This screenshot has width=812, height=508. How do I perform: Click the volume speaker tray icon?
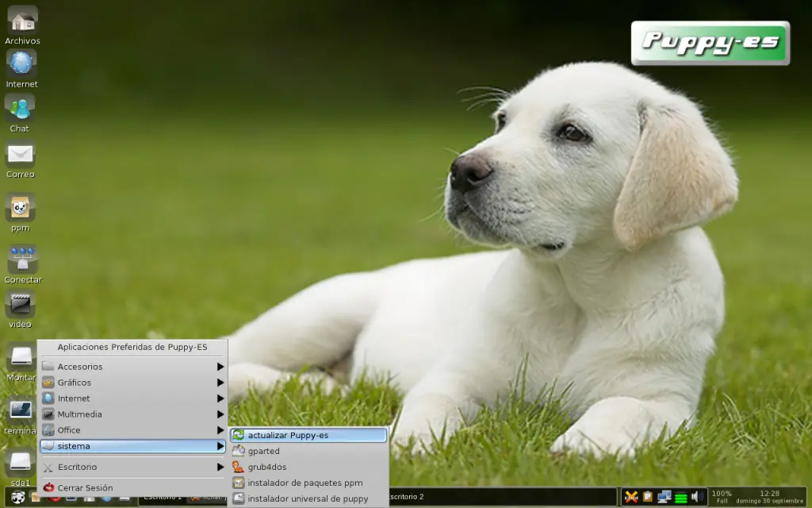[x=697, y=497]
